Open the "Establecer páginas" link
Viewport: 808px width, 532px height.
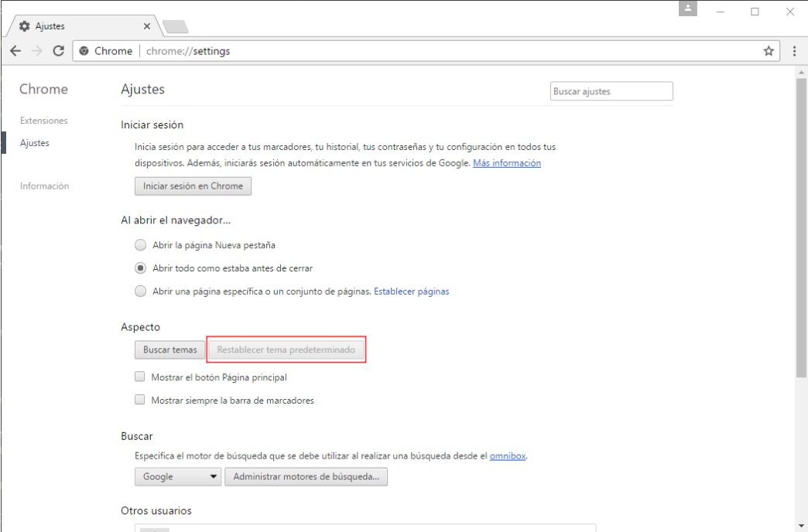click(411, 292)
